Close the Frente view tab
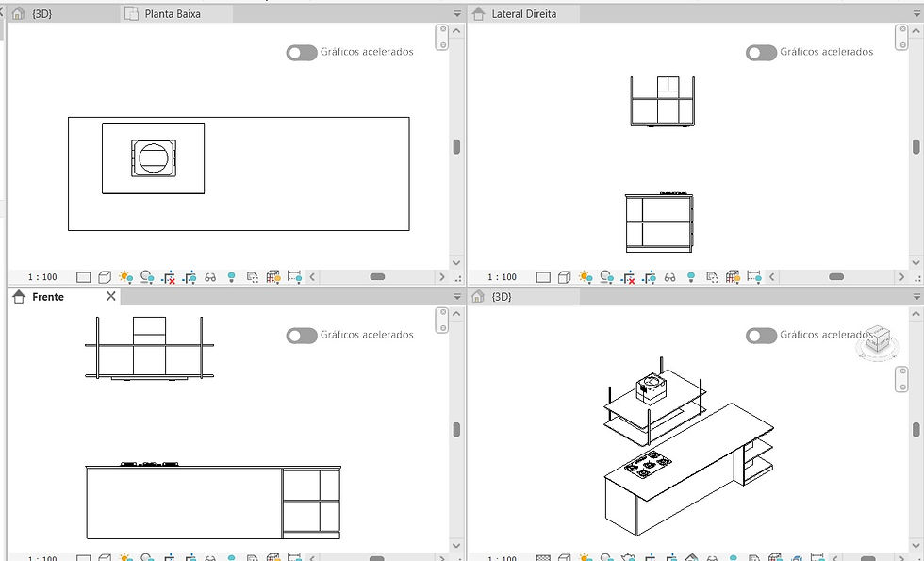This screenshot has width=924, height=561. coord(111,296)
